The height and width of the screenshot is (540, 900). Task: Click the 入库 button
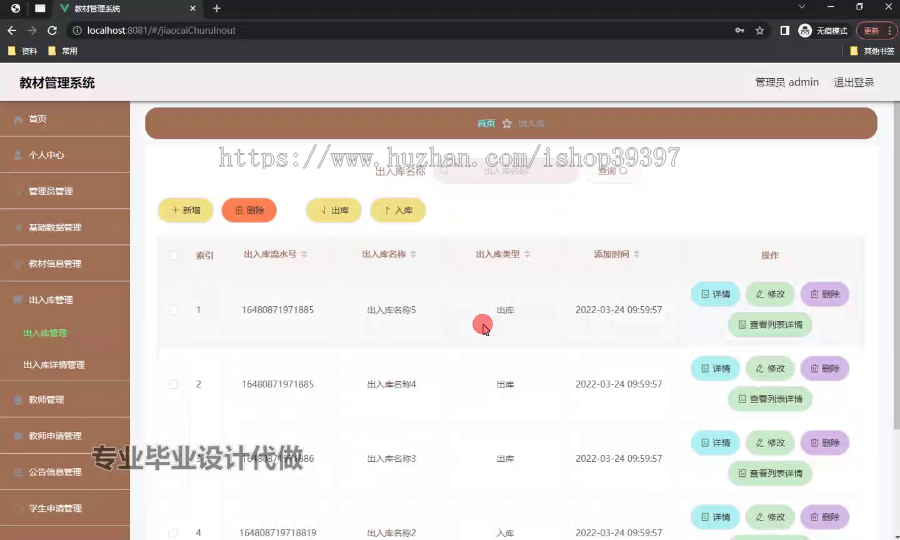click(x=398, y=210)
